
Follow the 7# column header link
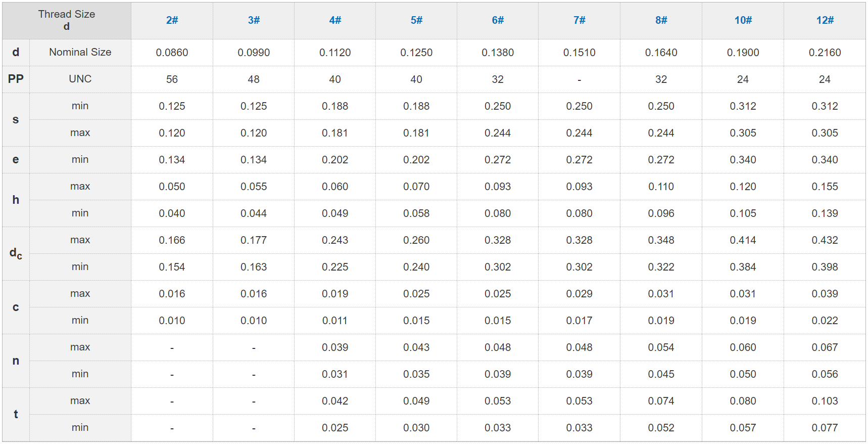579,20
